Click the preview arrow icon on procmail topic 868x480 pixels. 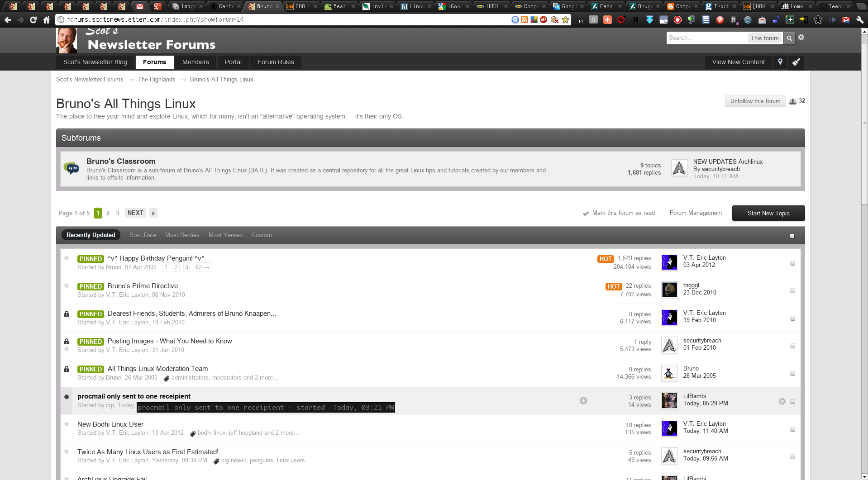583,400
